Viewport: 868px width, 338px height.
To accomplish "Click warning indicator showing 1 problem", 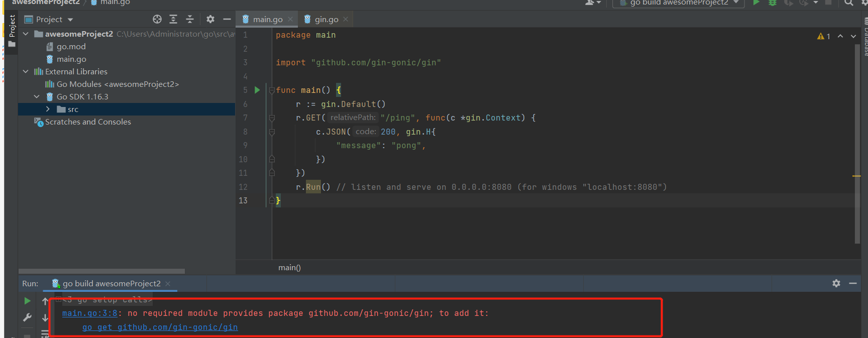I will coord(824,36).
